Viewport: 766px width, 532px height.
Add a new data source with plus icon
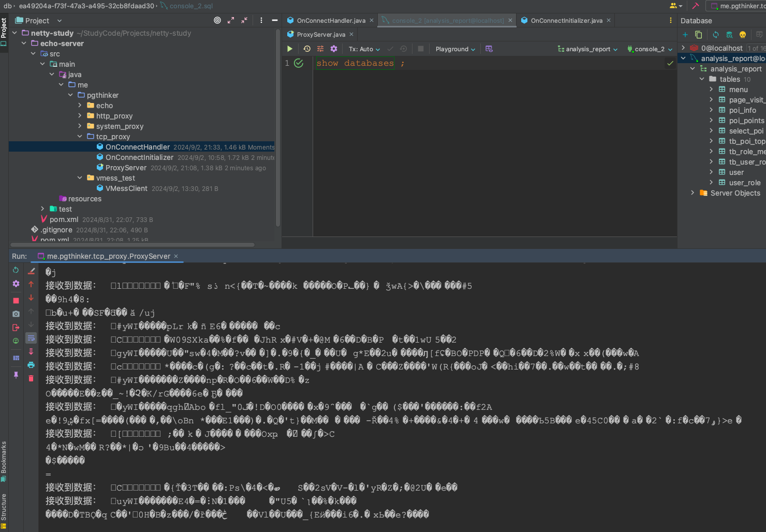pyautogui.click(x=685, y=35)
